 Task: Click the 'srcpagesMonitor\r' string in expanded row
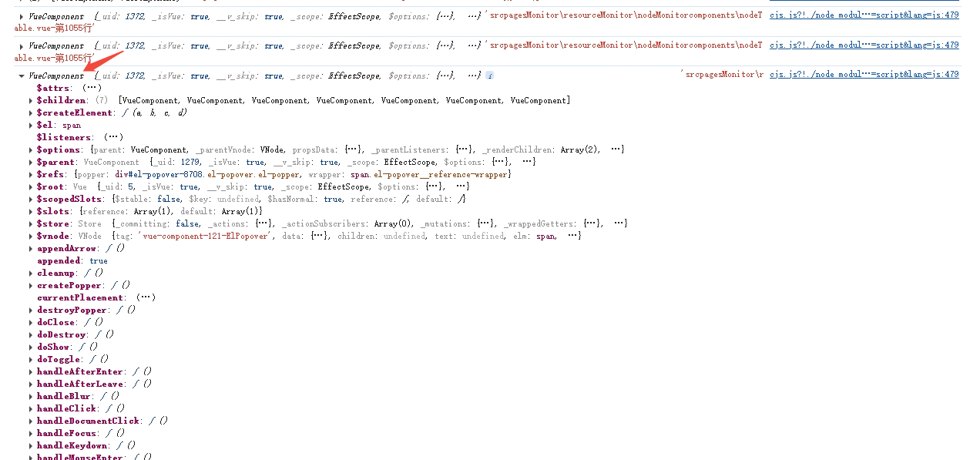723,74
